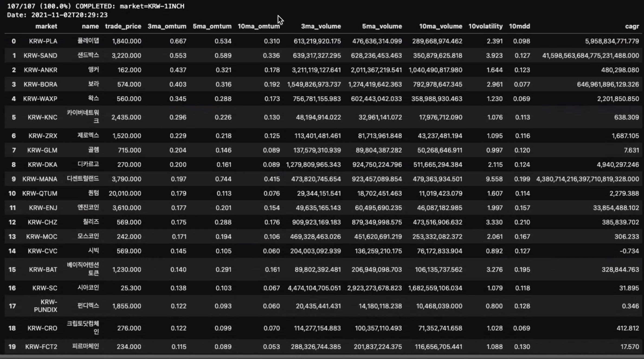Click the KRW-PUNDIX market cell
This screenshot has width=644, height=359.
46,306
